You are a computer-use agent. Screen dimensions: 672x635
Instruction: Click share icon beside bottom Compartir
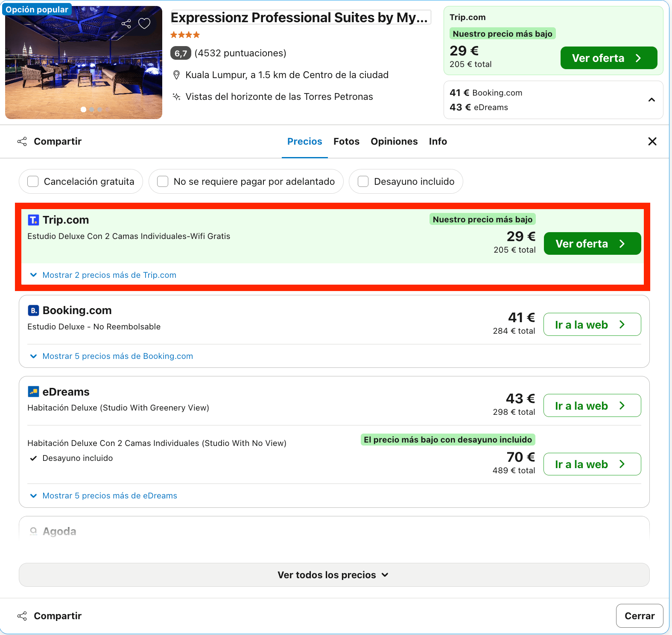point(22,616)
